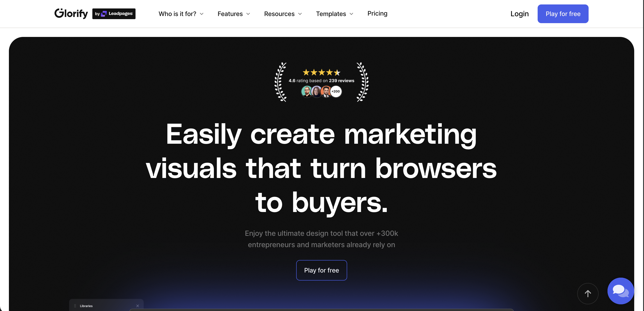This screenshot has width=644, height=311.
Task: Click the +200 reviewers avatar badge
Action: [x=336, y=91]
